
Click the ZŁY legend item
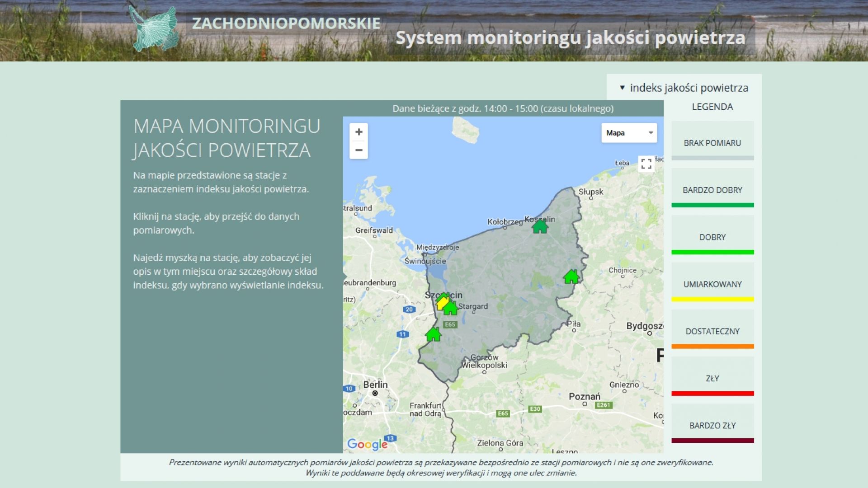tap(712, 378)
